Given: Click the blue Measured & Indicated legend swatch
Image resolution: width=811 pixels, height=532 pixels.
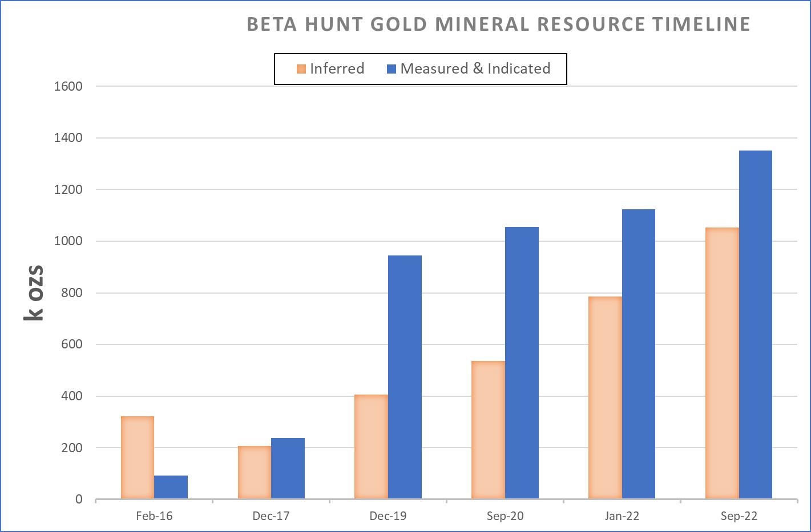Looking at the screenshot, I should [x=390, y=68].
